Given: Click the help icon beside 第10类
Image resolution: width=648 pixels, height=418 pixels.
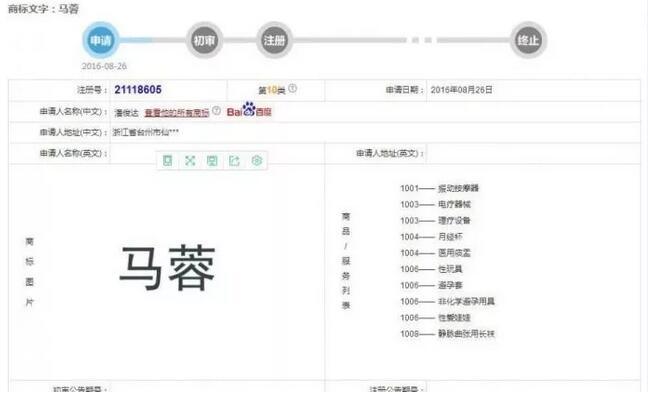Looking at the screenshot, I should [x=293, y=89].
